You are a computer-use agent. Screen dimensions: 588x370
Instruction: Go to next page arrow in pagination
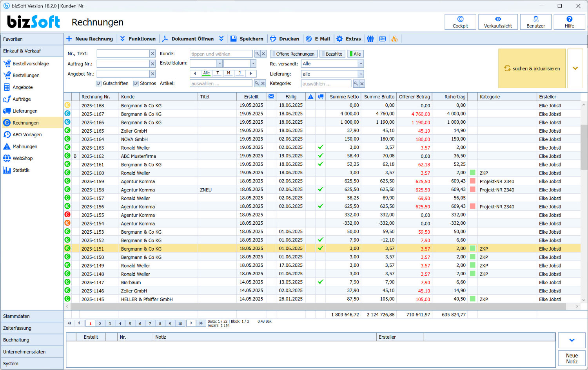point(191,323)
